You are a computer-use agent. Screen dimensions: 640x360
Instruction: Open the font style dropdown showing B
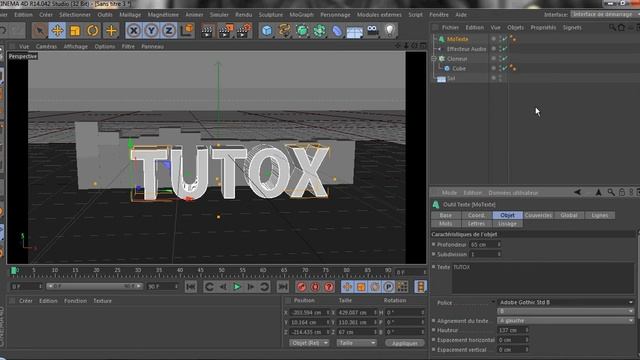point(566,311)
